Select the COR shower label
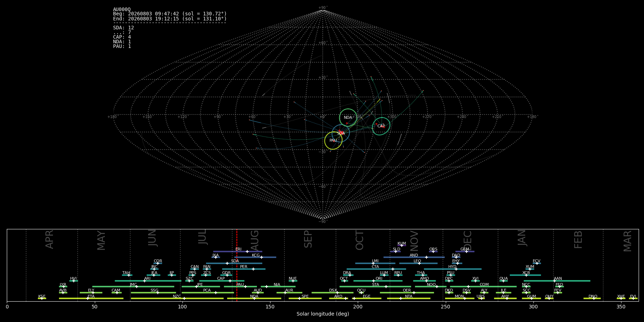The width and height of the screenshot is (644, 322). coord(158,261)
